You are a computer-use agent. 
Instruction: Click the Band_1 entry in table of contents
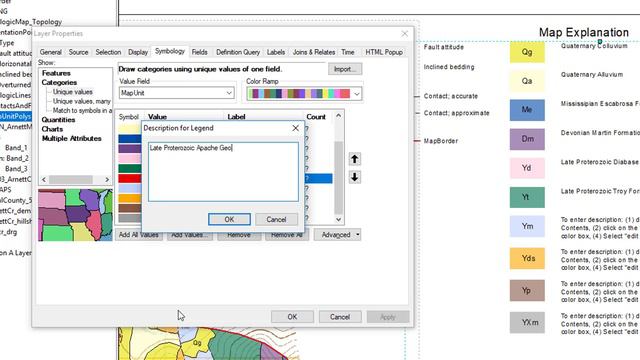click(x=16, y=148)
